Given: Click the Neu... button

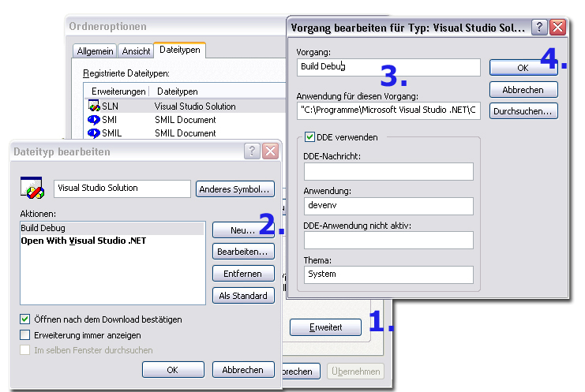Looking at the screenshot, I should (243, 230).
